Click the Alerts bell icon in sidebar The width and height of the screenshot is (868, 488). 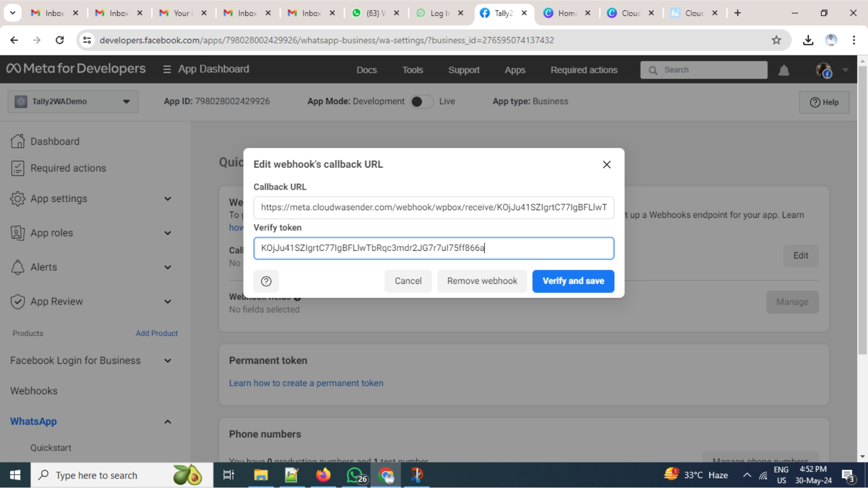click(x=18, y=267)
